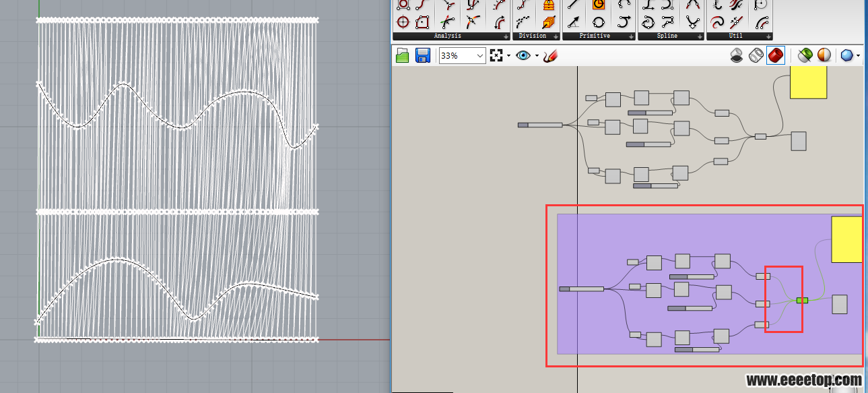868x393 pixels.
Task: Toggle selected-only preview, green highlighted object icon
Action: [x=804, y=55]
